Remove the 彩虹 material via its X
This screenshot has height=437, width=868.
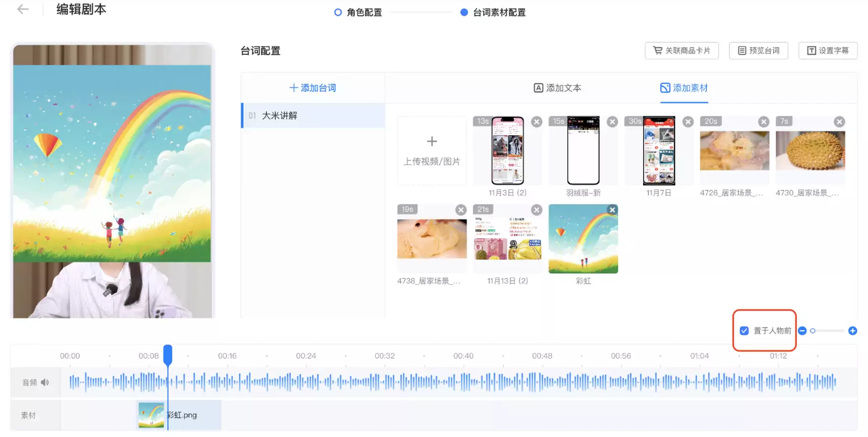(612, 210)
